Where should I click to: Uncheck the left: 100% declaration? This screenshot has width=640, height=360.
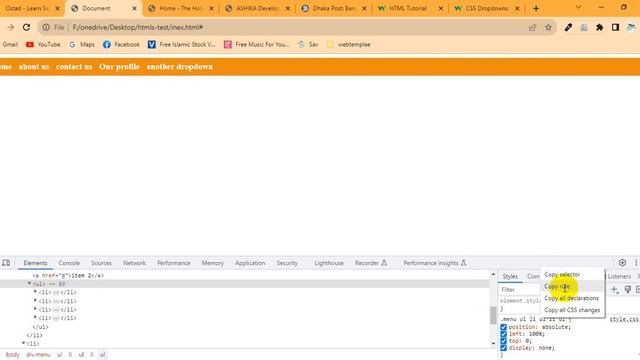coord(504,334)
